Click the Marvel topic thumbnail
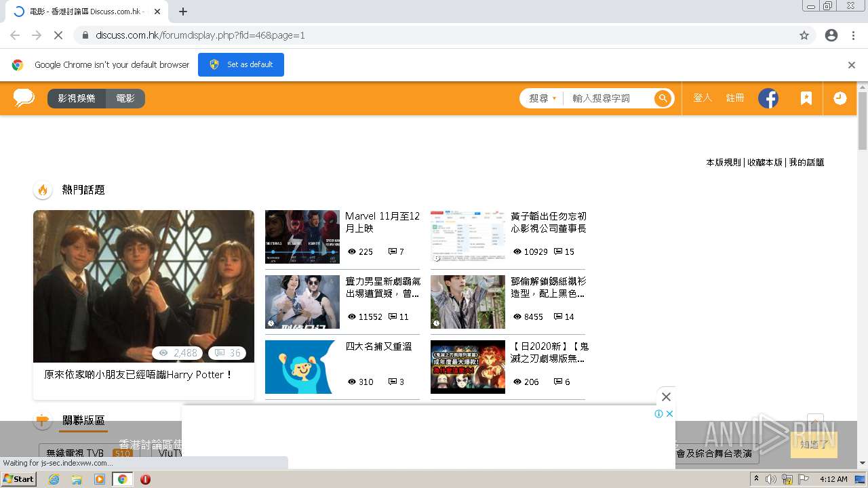868x488 pixels. pos(302,237)
